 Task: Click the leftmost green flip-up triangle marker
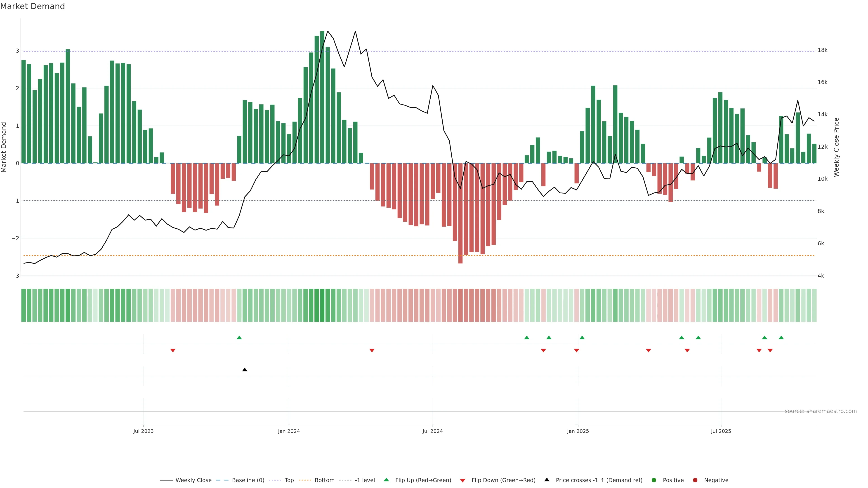[239, 338]
